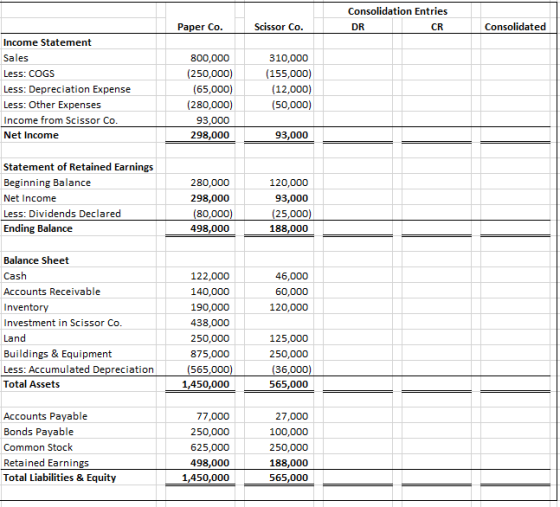
Task: Select the Total Assets row label
Action: [x=31, y=384]
